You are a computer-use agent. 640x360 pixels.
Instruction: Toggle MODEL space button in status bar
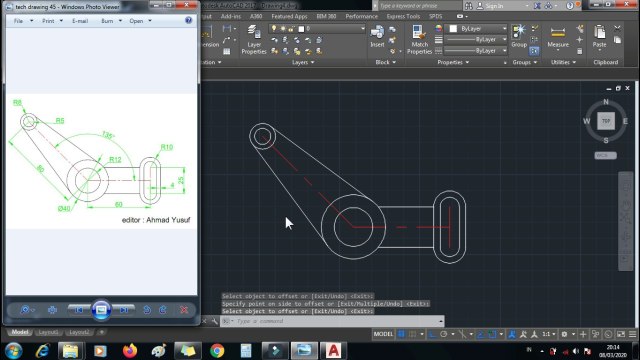[x=383, y=334]
